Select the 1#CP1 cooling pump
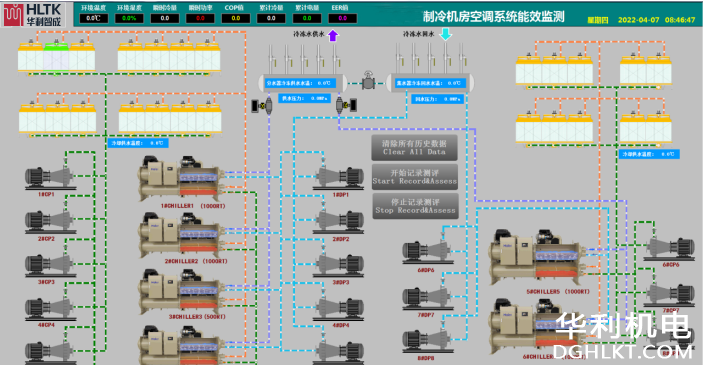This screenshot has width=703, height=365. 49,178
